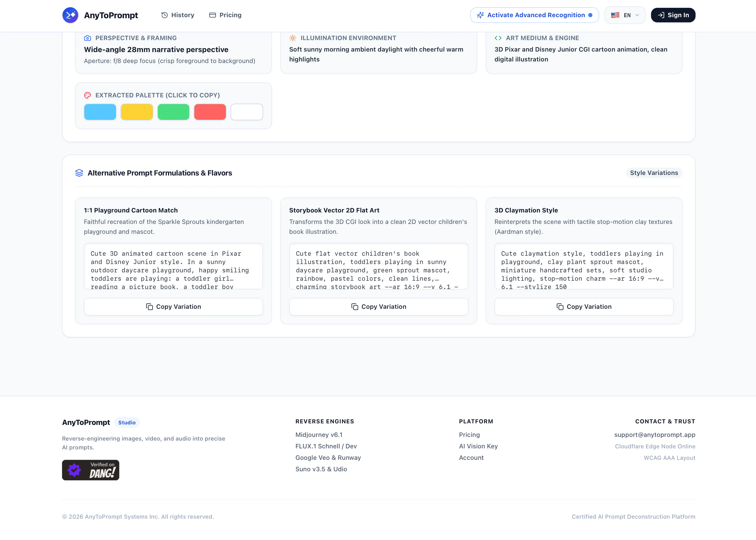This screenshot has height=540, width=756.
Task: Click the sun icon beside Illumination Environment
Action: (x=293, y=38)
